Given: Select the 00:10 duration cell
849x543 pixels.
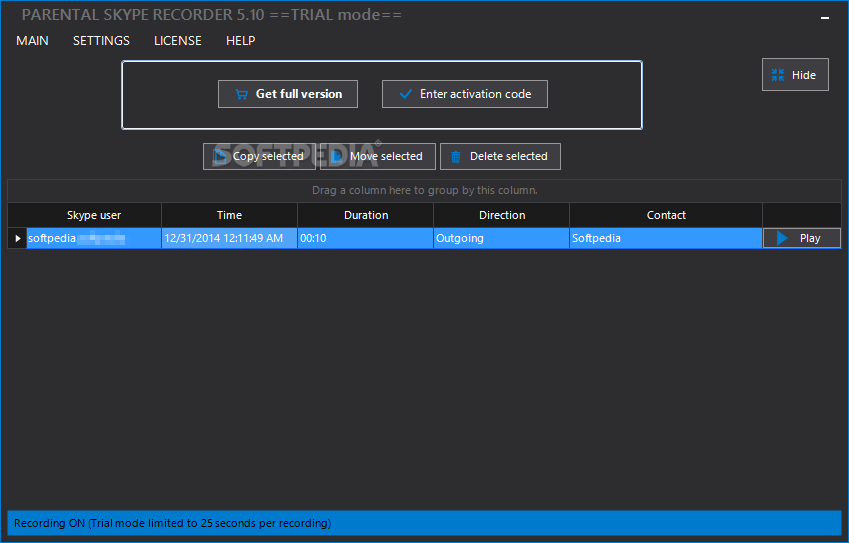Looking at the screenshot, I should (366, 238).
